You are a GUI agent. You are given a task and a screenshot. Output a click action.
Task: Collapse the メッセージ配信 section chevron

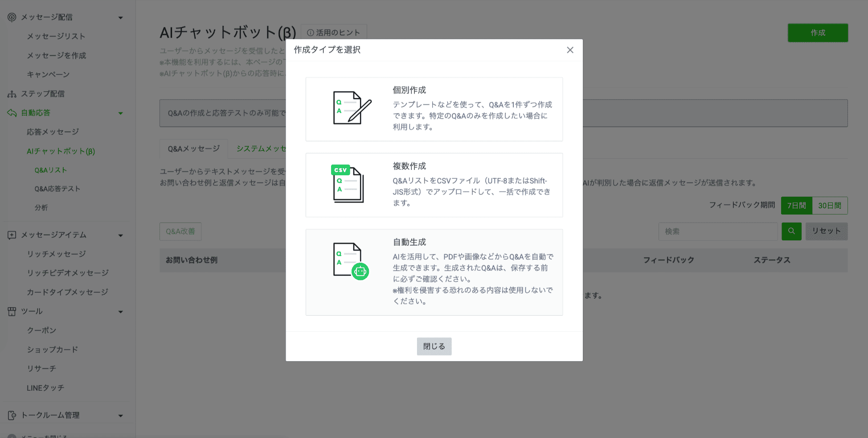(x=120, y=17)
